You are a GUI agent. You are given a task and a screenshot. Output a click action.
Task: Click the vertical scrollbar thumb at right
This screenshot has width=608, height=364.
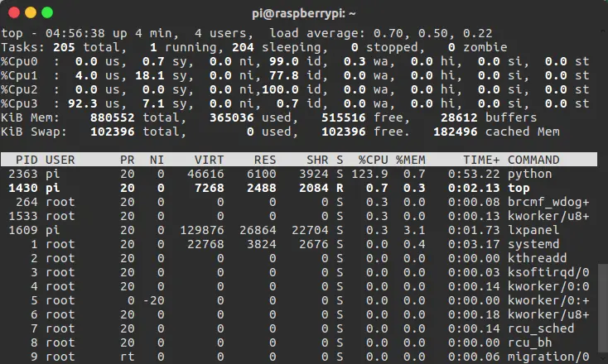pyautogui.click(x=602, y=307)
